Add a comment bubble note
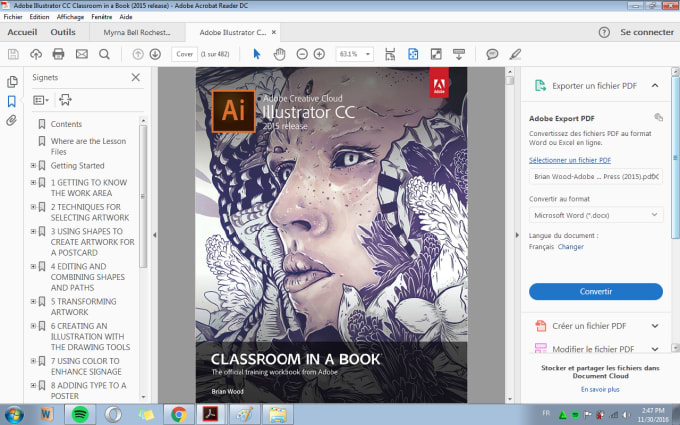The width and height of the screenshot is (680, 425). tap(492, 54)
